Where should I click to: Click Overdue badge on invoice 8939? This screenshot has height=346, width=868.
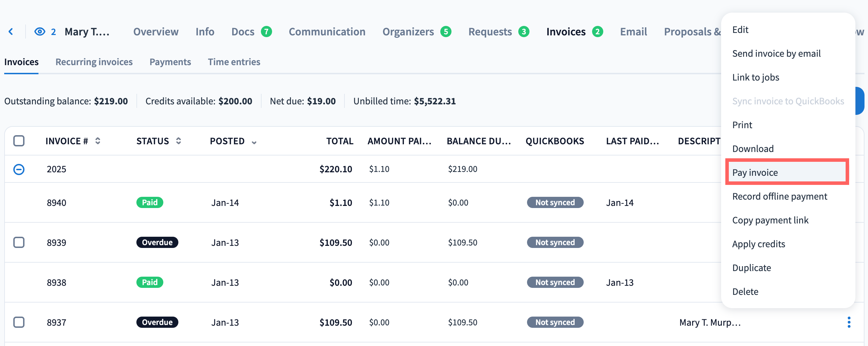pyautogui.click(x=157, y=242)
